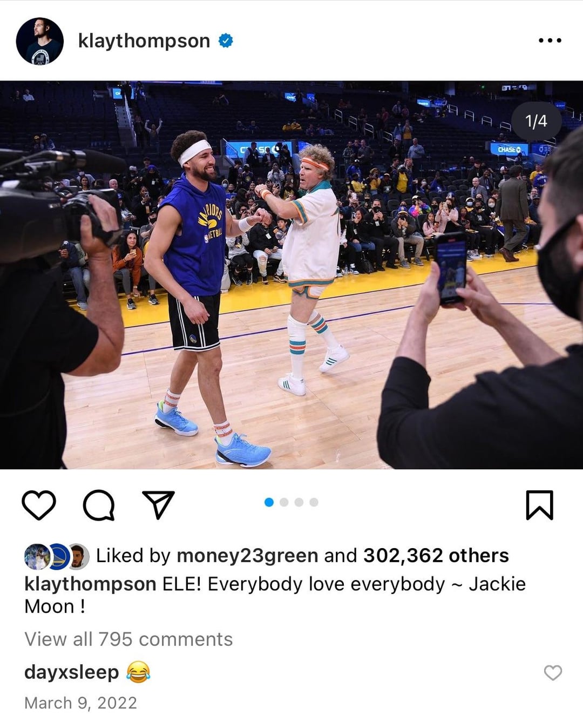The width and height of the screenshot is (583, 728).
Task: View all 795 comments
Action: pos(128,639)
